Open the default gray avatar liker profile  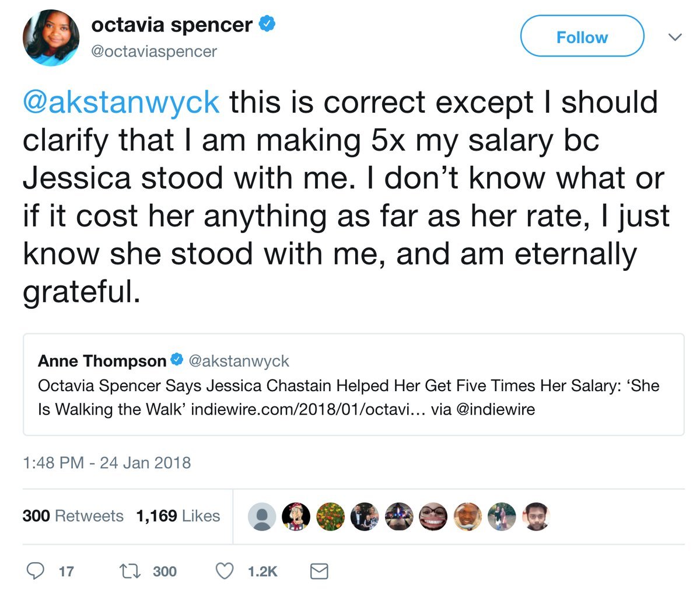262,516
